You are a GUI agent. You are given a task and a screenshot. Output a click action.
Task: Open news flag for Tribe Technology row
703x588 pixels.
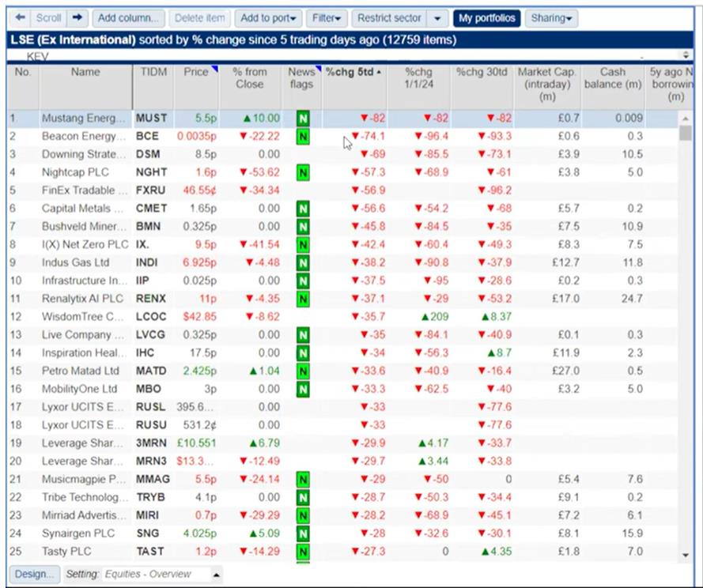tap(303, 497)
